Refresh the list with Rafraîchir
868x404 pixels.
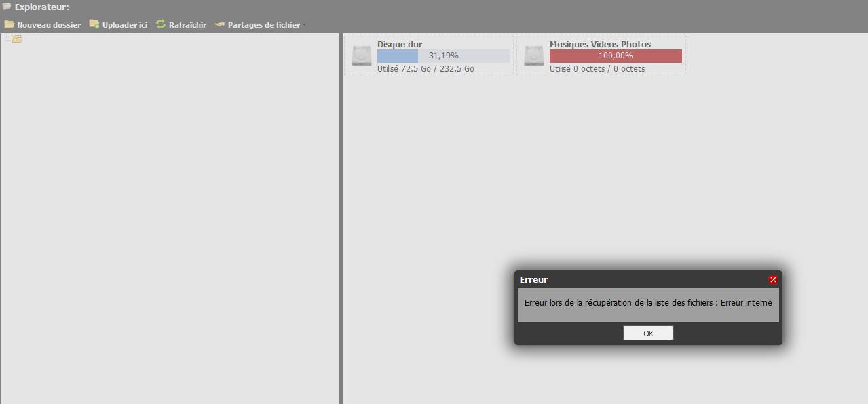tap(181, 24)
